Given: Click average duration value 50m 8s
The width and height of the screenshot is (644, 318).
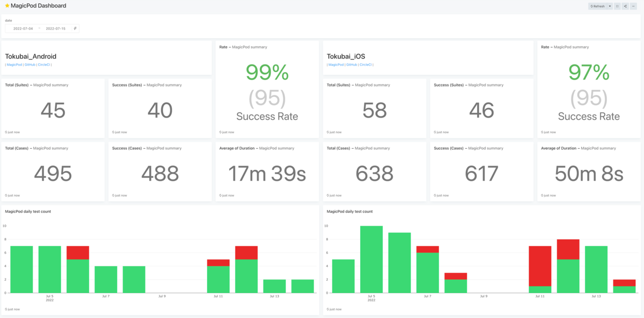Looking at the screenshot, I should pos(589,174).
